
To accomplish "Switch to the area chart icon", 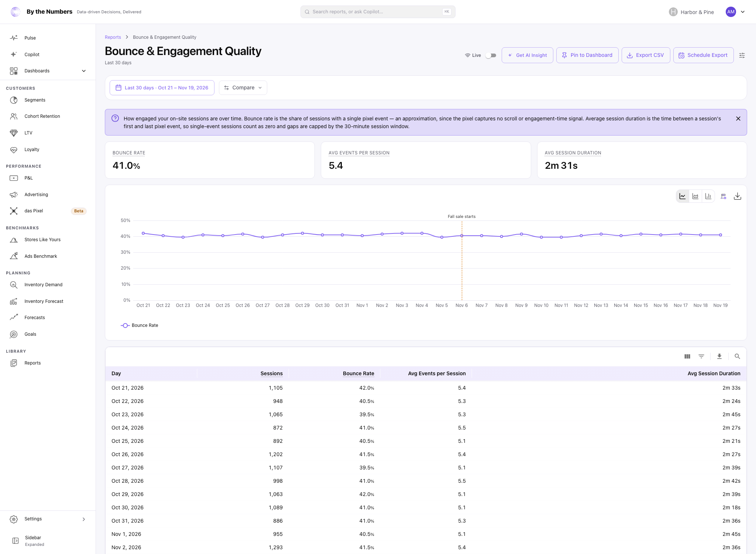I will [x=695, y=196].
